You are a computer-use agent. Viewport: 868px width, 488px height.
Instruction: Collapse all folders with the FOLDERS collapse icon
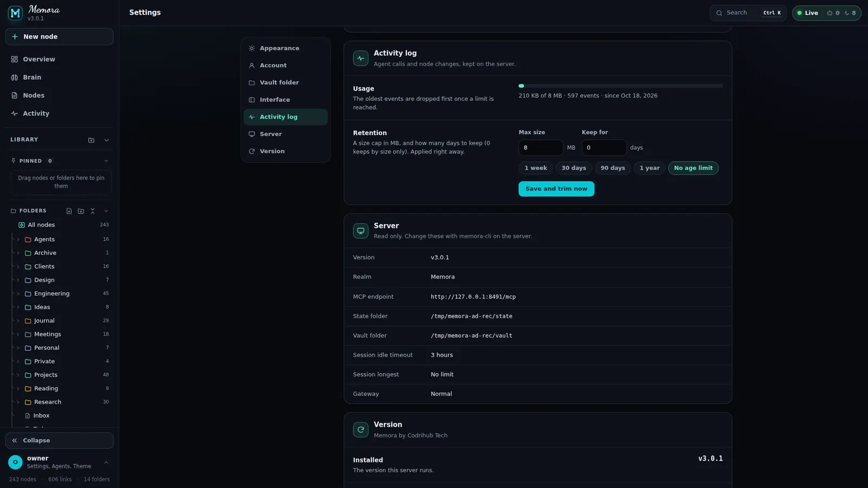(93, 211)
